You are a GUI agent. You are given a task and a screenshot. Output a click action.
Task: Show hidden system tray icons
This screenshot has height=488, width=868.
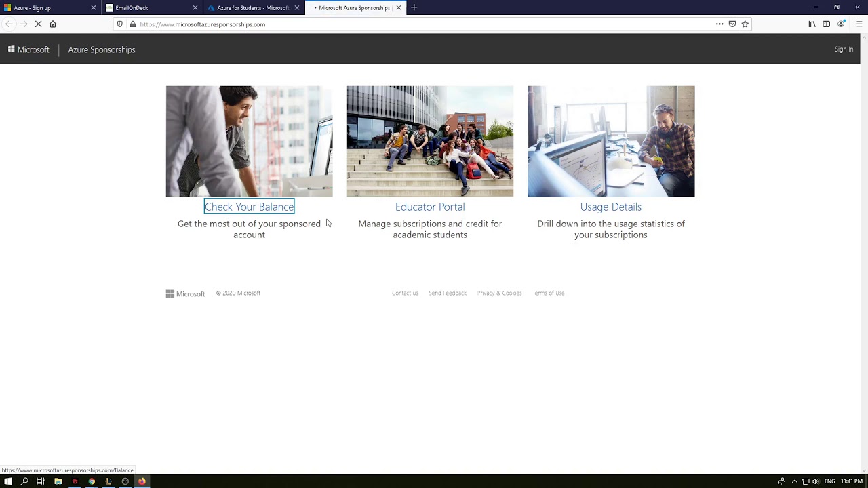coord(795,481)
